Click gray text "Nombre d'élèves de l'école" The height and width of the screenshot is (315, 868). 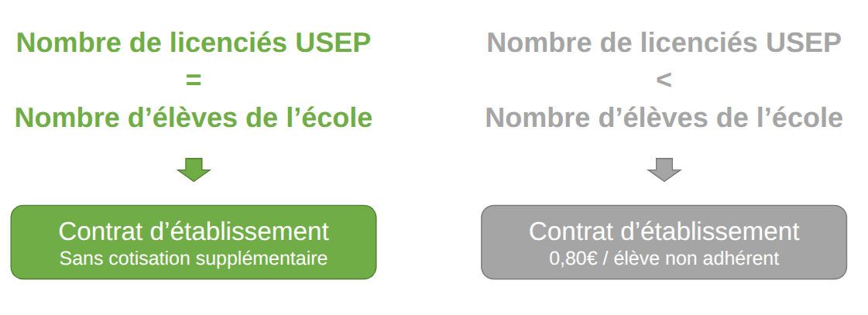point(664,118)
